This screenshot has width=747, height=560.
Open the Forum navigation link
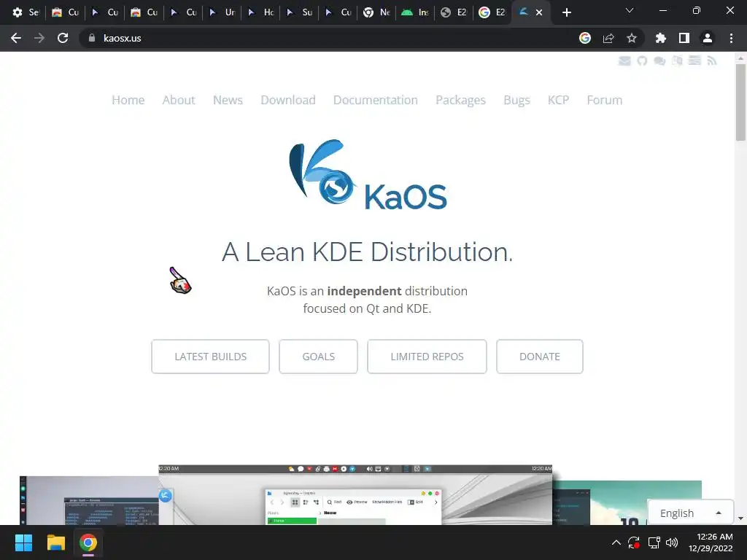point(605,100)
